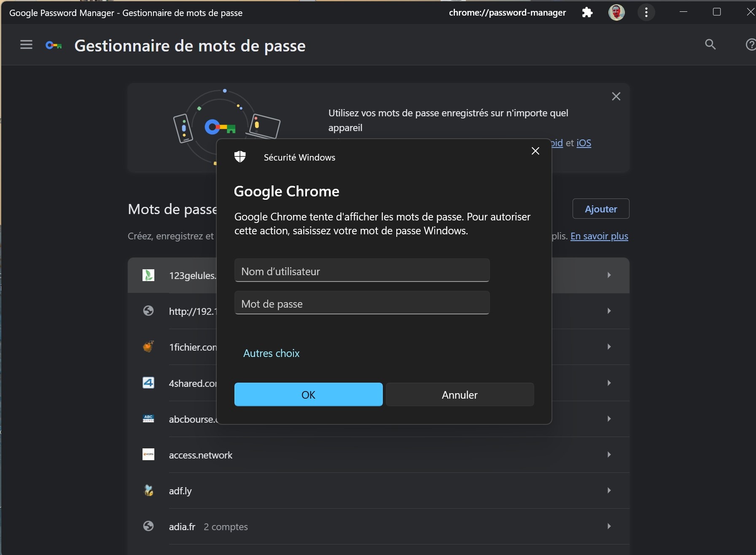Dismiss the promo banner with X
The height and width of the screenshot is (555, 756).
616,97
